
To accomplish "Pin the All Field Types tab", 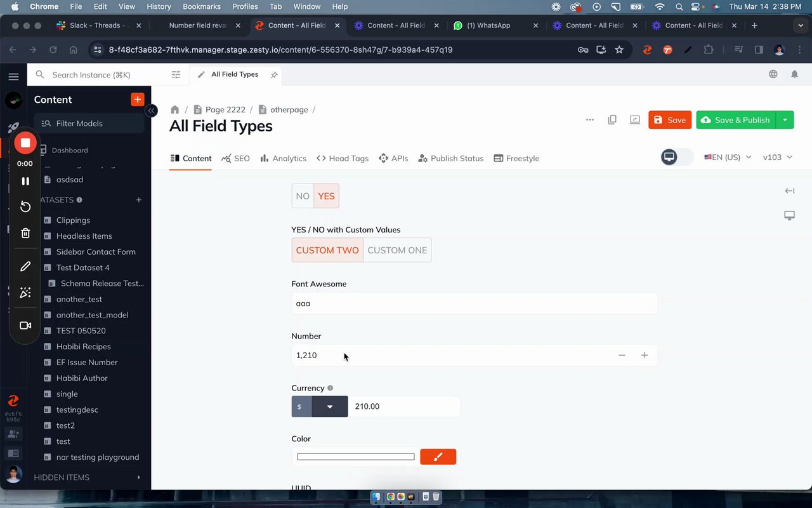I will click(274, 75).
